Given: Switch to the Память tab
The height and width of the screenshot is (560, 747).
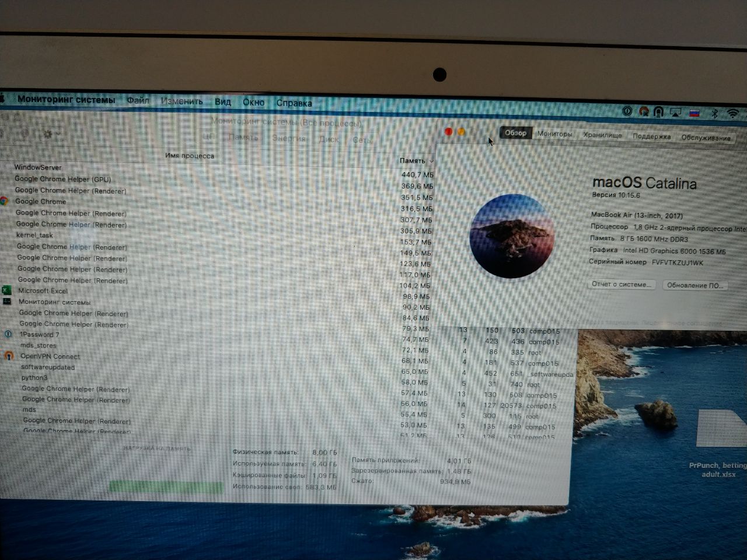Looking at the screenshot, I should pos(243,138).
